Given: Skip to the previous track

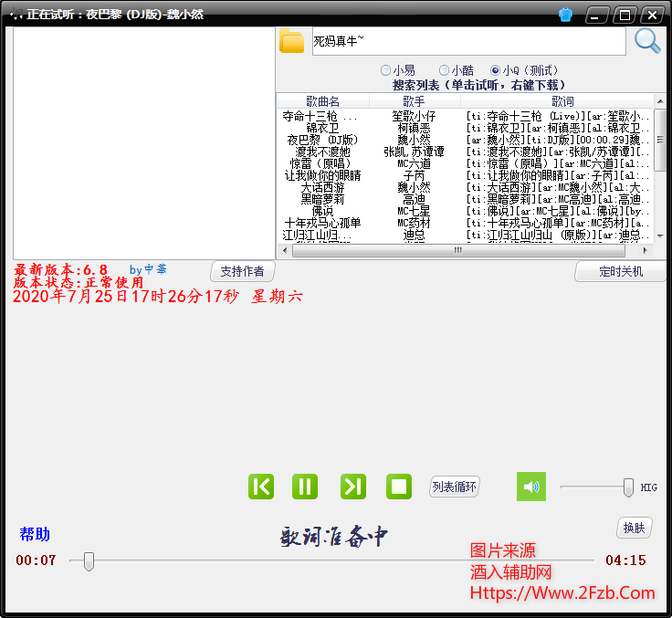Looking at the screenshot, I should [x=261, y=487].
